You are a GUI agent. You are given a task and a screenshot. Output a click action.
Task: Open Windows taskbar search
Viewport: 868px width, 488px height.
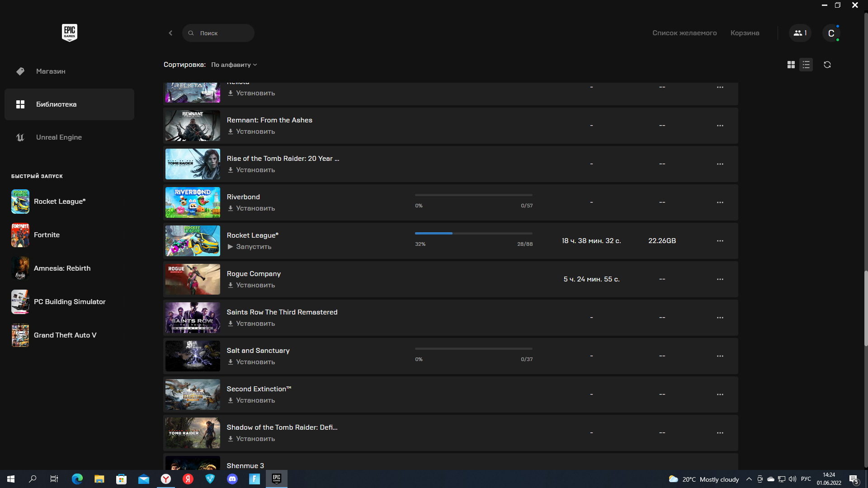[33, 479]
